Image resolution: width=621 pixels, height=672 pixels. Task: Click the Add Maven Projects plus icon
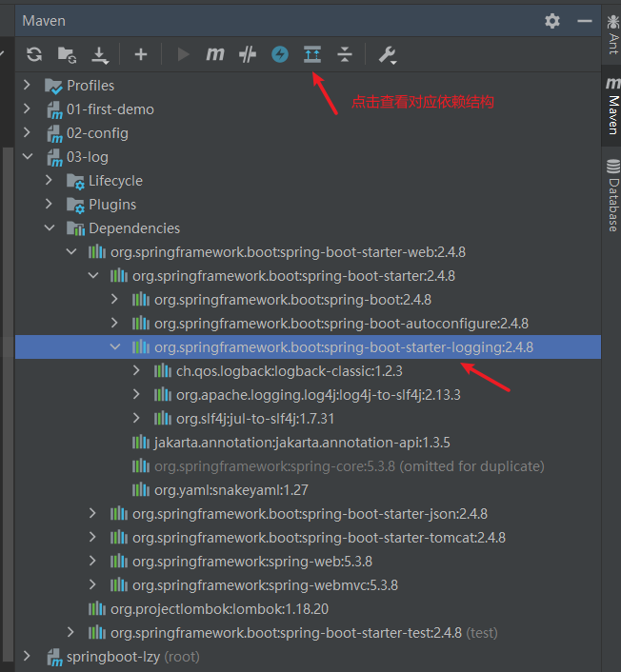(141, 54)
